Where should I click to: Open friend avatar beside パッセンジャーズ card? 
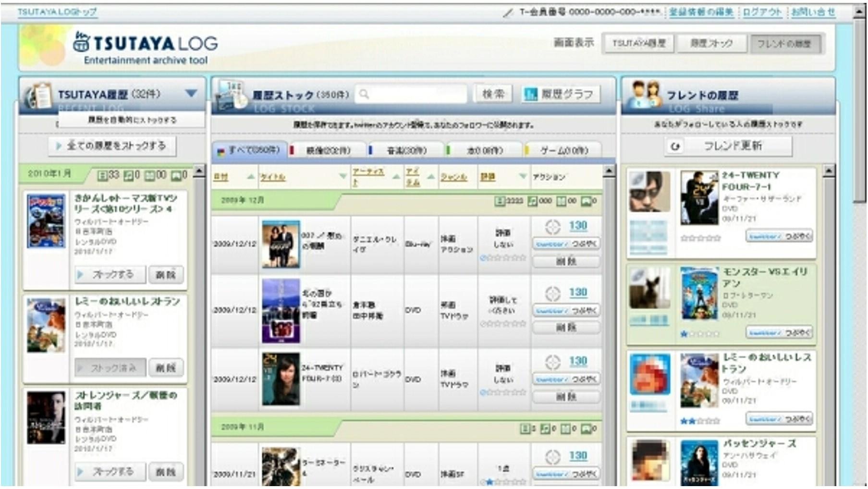[x=649, y=460]
